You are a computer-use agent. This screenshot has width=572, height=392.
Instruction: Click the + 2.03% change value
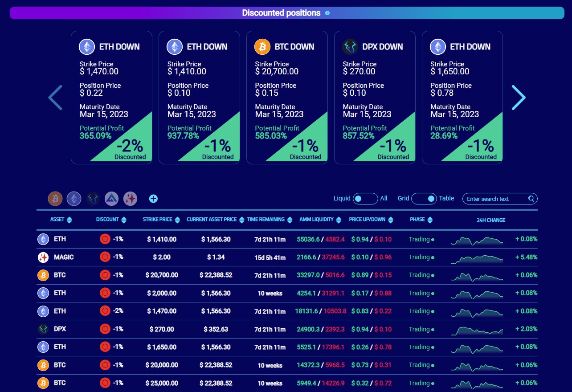(526, 329)
